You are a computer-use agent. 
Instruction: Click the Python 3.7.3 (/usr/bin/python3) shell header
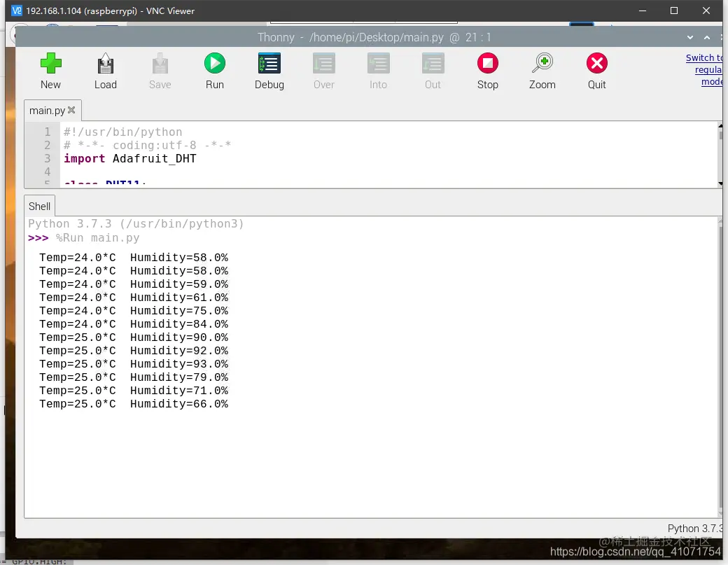tap(136, 224)
